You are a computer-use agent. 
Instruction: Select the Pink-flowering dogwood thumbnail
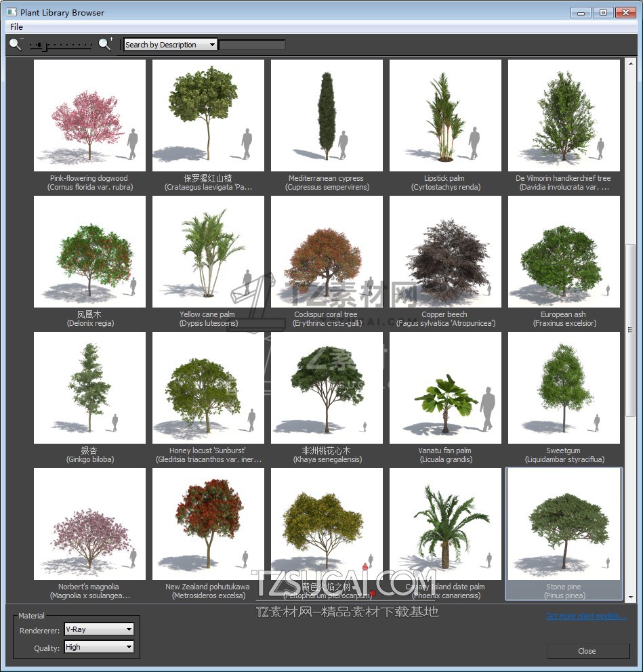click(x=89, y=115)
